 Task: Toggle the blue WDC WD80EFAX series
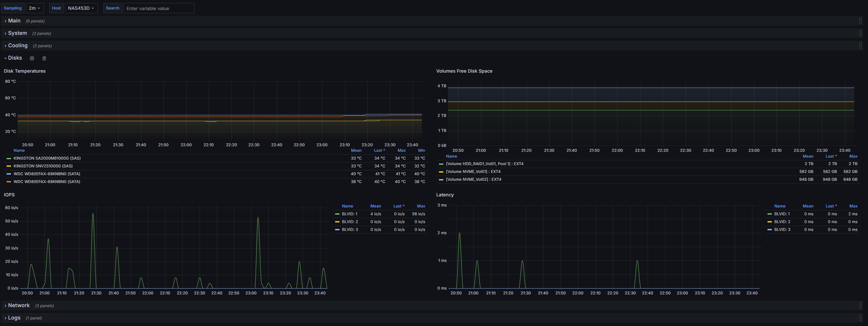pyautogui.click(x=47, y=174)
